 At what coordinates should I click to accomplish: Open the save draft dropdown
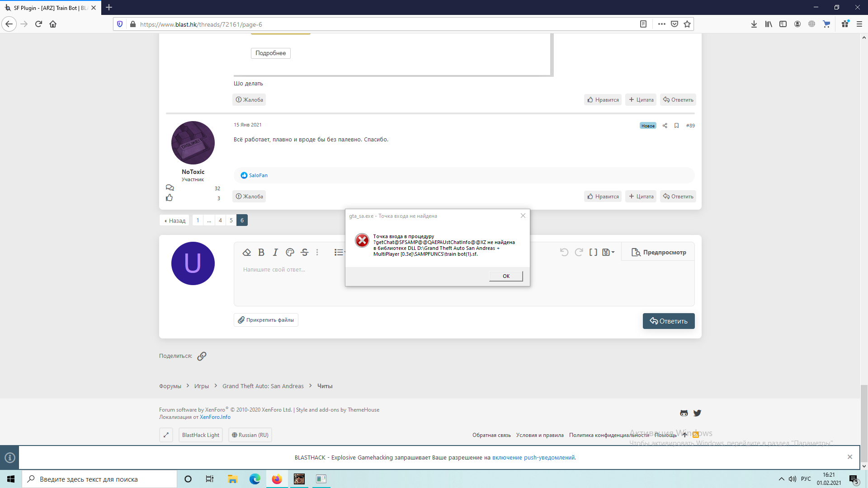tap(608, 252)
